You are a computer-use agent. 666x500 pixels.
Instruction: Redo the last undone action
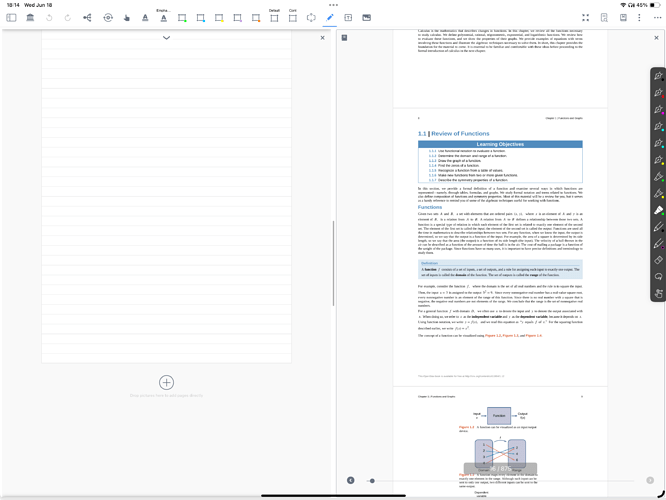click(x=68, y=17)
